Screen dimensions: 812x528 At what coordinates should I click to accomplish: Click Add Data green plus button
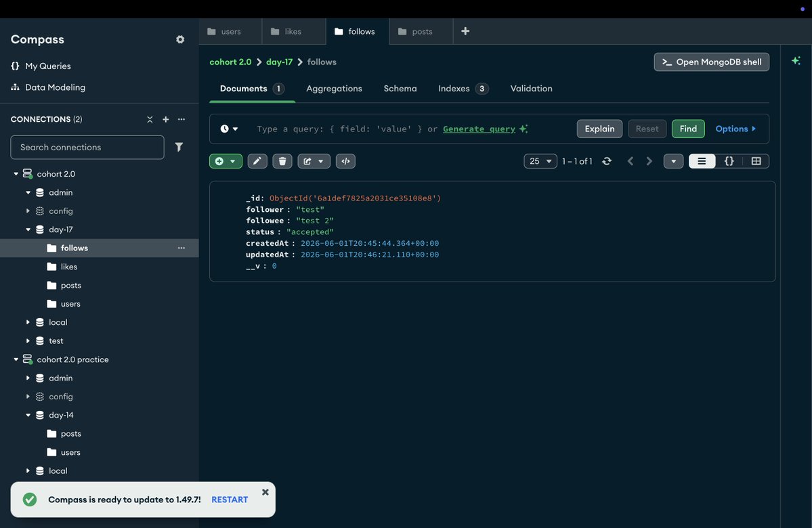click(226, 161)
